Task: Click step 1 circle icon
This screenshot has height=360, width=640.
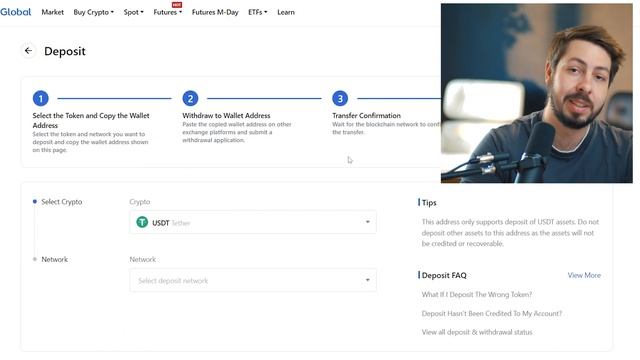Action: click(40, 98)
